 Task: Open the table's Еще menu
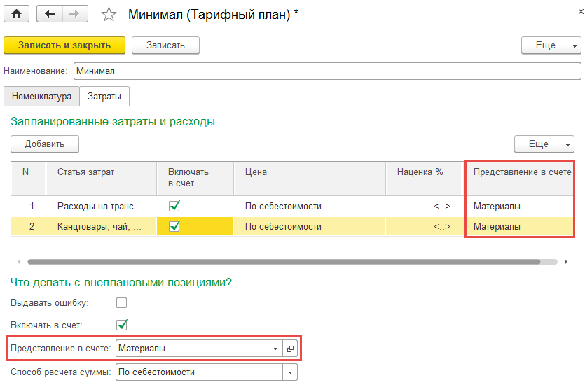click(x=544, y=144)
